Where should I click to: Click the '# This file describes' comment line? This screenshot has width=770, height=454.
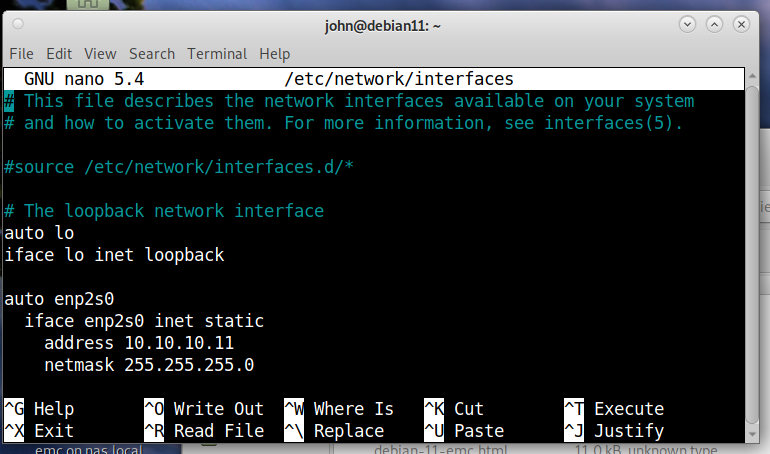point(349,101)
